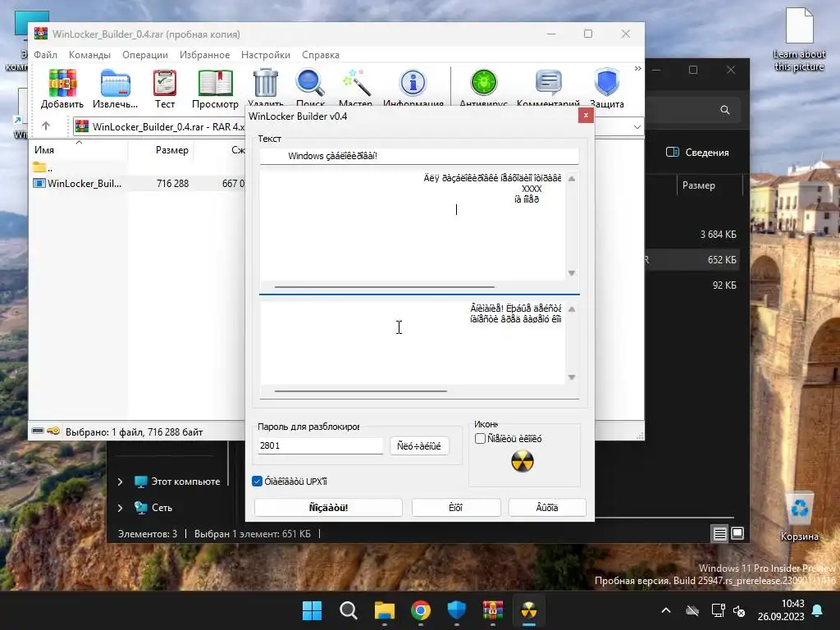Select the 3 684 КБ file row in Explorer
This screenshot has width=840, height=630.
click(x=691, y=234)
